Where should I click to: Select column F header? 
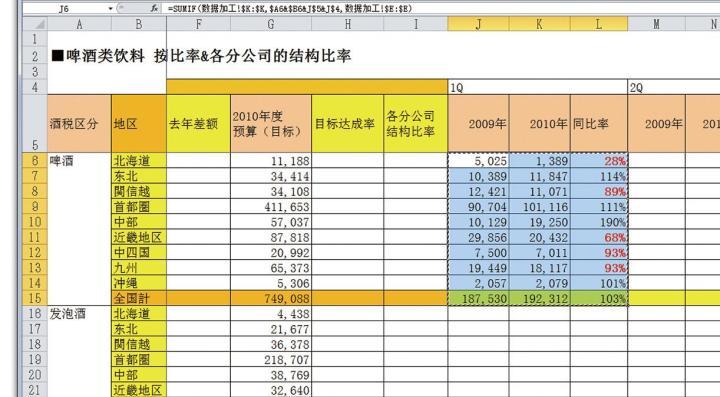[198, 24]
